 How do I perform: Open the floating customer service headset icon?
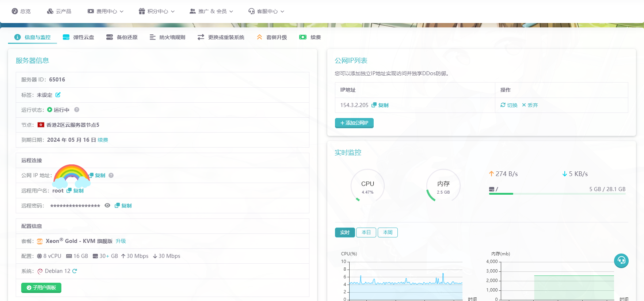click(621, 261)
